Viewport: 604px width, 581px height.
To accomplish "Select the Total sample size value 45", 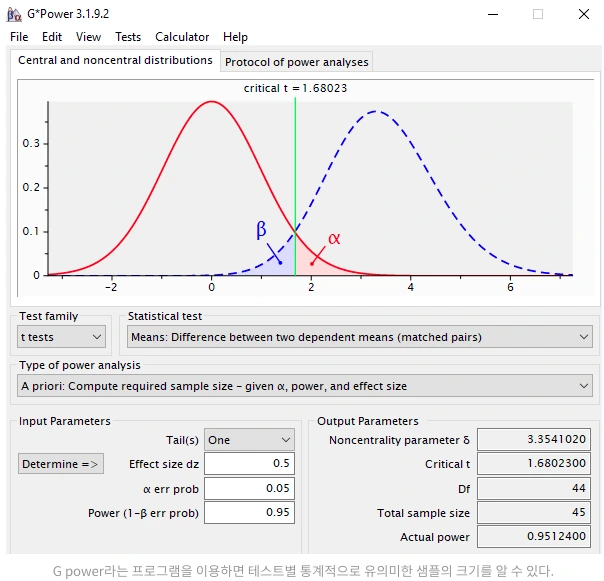I will pos(534,512).
